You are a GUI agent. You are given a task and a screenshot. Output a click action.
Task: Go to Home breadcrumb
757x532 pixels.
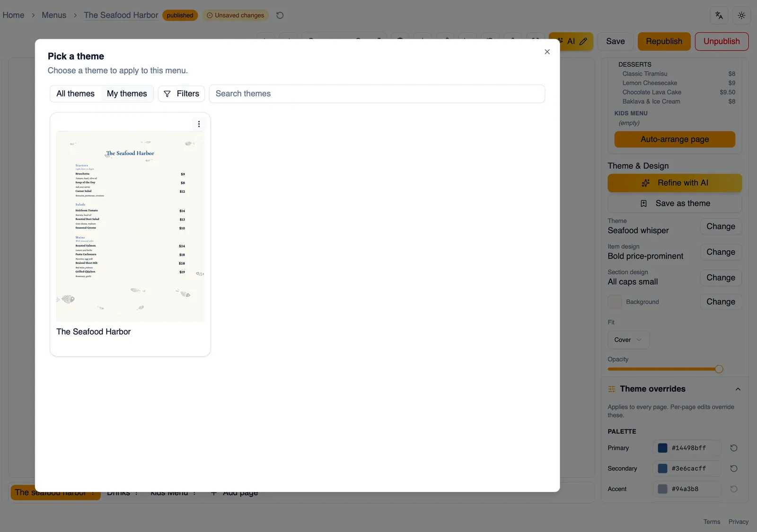[13, 15]
